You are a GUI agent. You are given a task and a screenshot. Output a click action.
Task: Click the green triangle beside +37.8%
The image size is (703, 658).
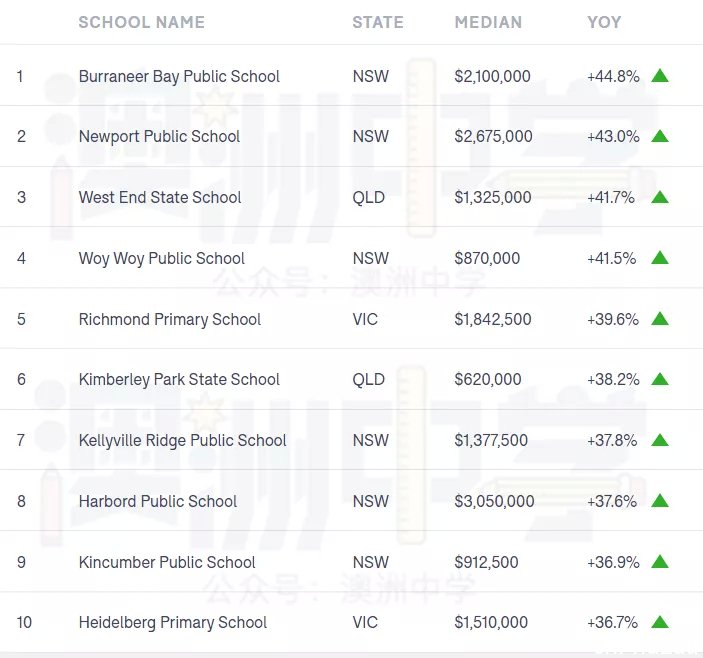660,440
